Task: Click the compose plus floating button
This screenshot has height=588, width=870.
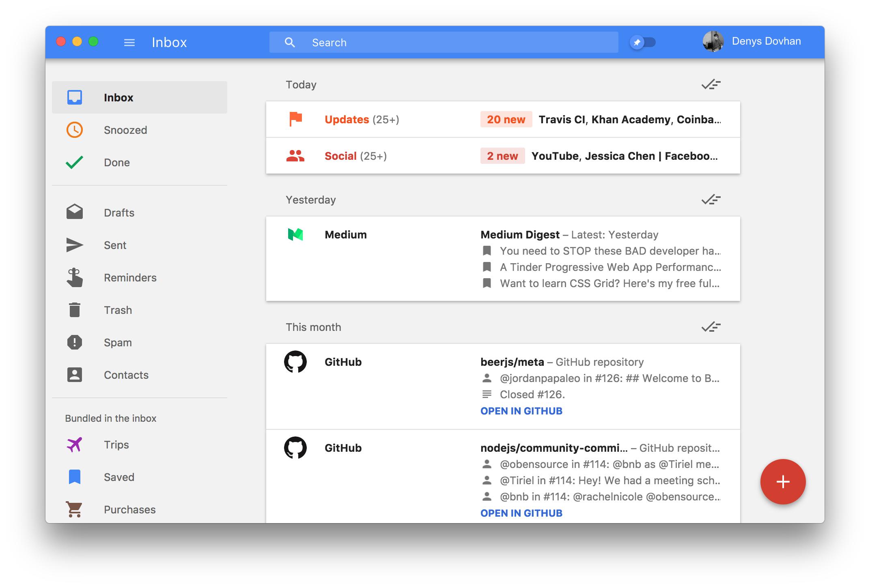Action: point(783,481)
